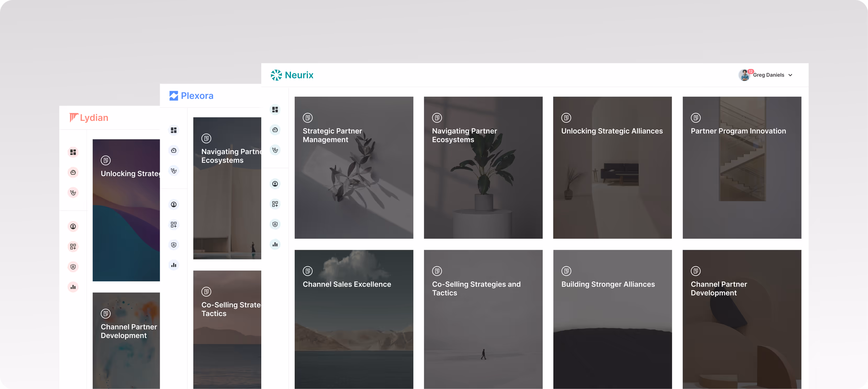Click the Plexora logo
The height and width of the screenshot is (389, 868).
(x=191, y=96)
